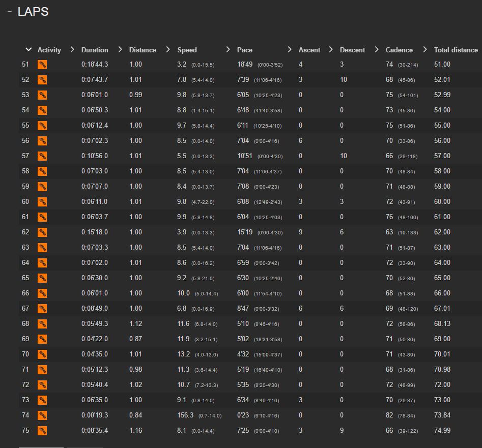Select duration 0:10'56.0 in lap 57
482x448 pixels.
coord(95,156)
